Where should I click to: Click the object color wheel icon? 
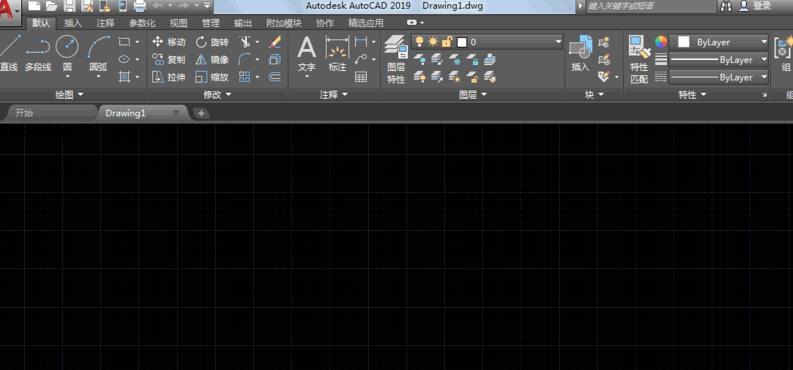tap(661, 42)
